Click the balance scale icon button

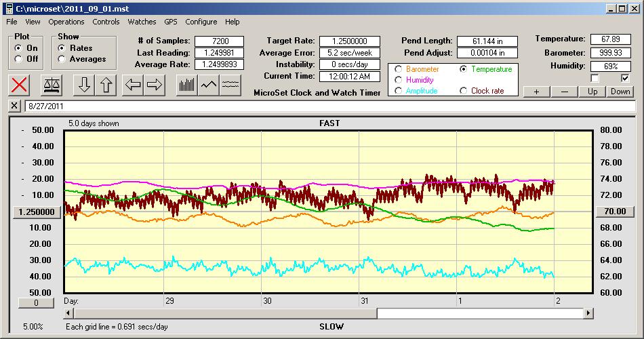click(x=52, y=85)
